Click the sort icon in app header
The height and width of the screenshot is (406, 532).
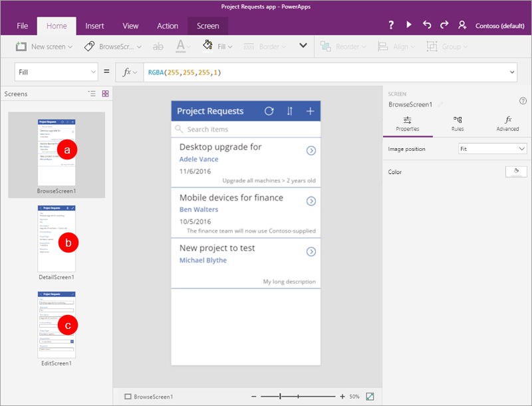(289, 111)
